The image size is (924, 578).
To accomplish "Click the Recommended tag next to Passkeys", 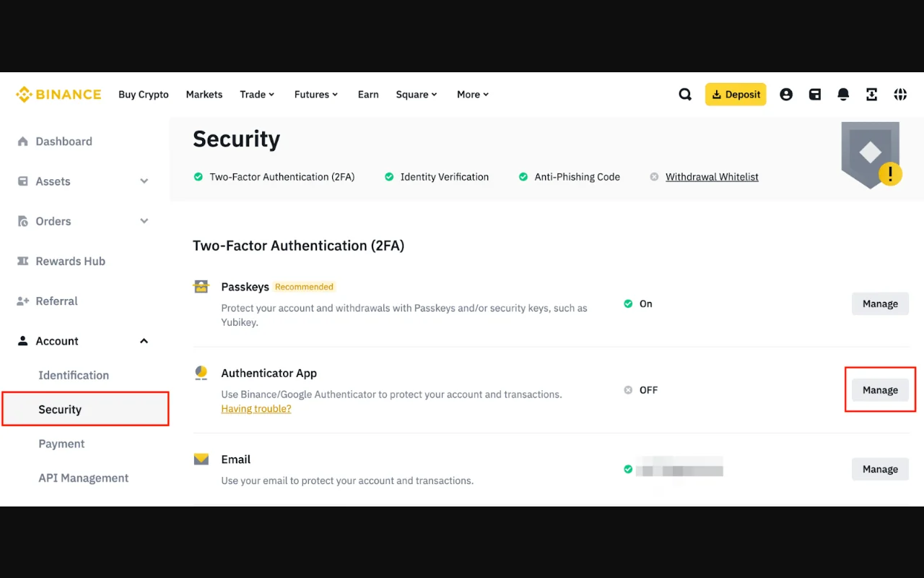I will tap(304, 287).
